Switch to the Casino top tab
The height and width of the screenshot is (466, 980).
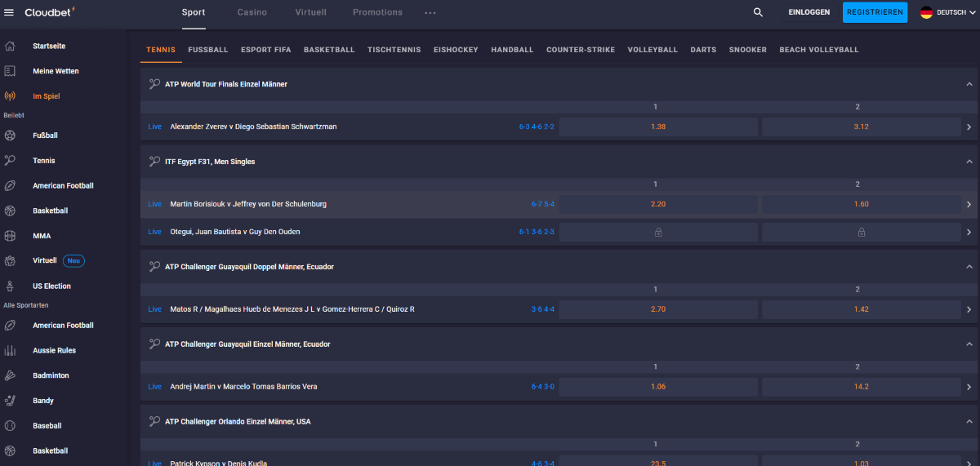[252, 12]
